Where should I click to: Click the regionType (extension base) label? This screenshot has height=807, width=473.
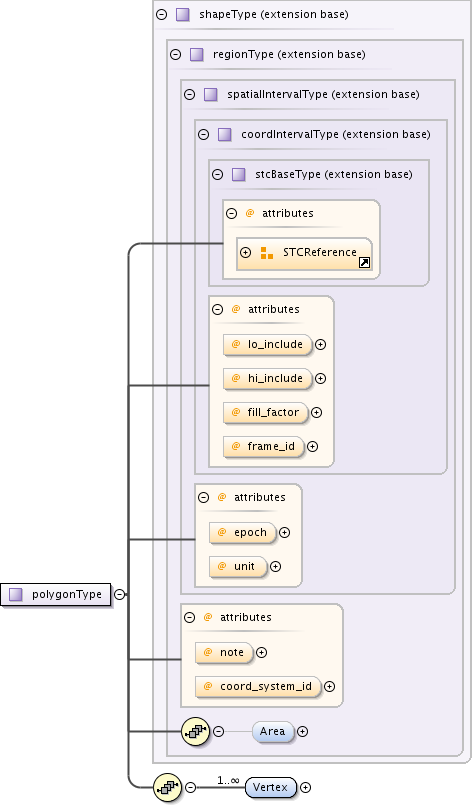pyautogui.click(x=289, y=54)
